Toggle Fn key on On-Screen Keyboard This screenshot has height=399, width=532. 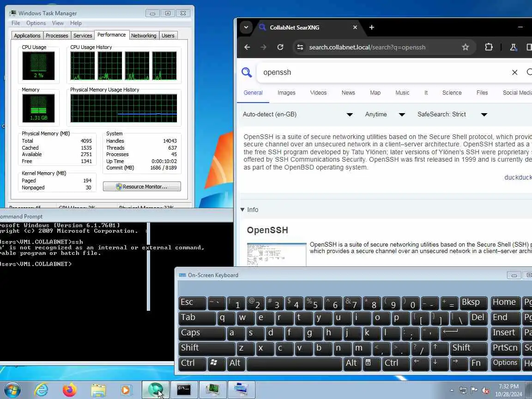(478, 363)
